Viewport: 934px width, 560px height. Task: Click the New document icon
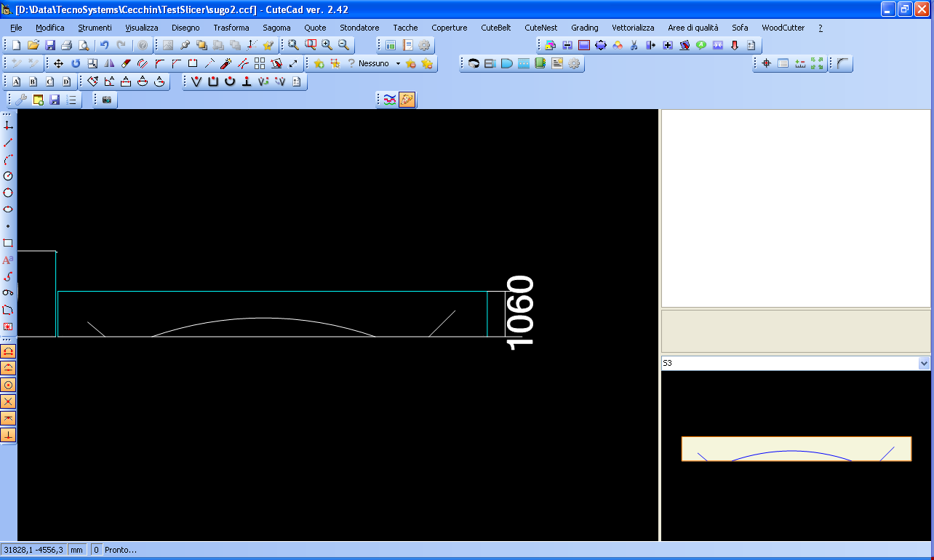pos(16,45)
